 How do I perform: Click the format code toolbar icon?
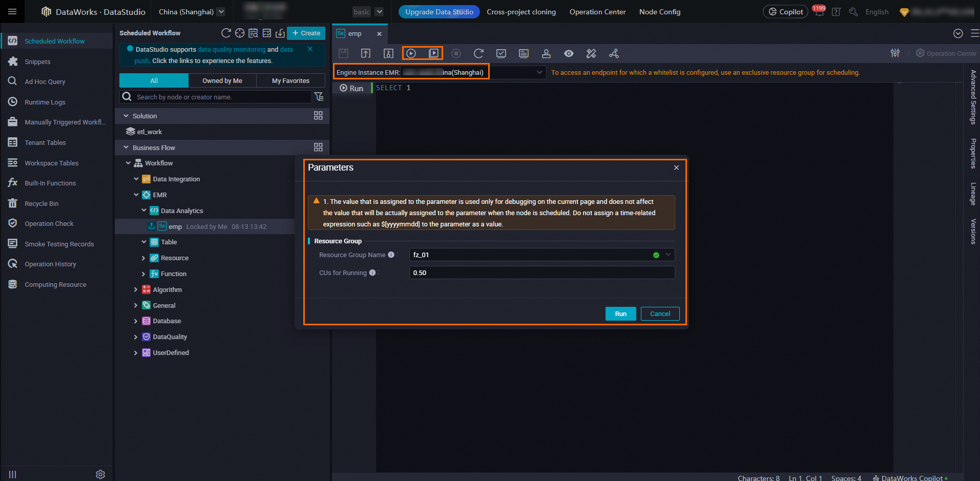524,53
